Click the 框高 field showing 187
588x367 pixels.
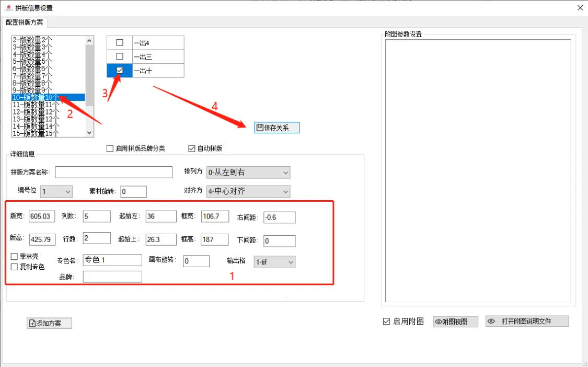click(214, 239)
